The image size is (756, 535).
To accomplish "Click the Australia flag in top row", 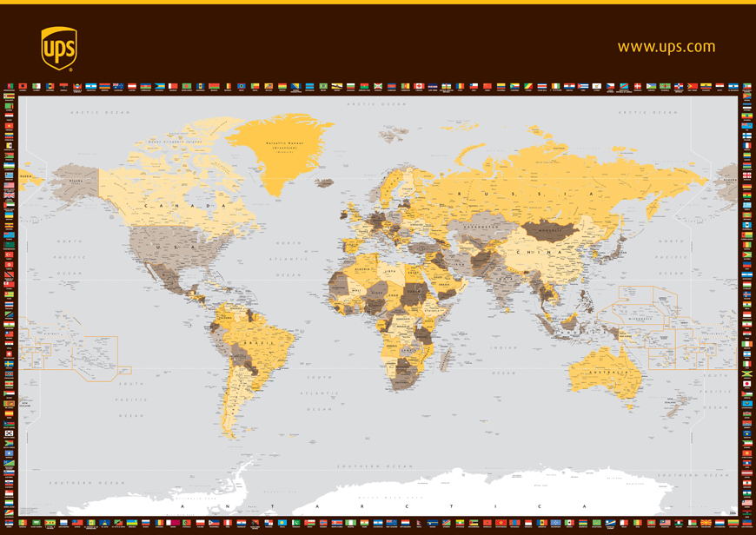I will 118,87.
